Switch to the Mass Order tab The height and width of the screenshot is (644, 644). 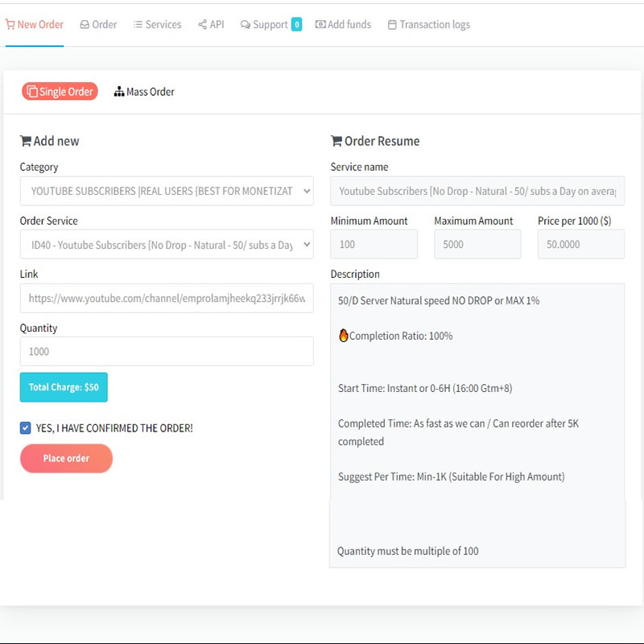145,92
